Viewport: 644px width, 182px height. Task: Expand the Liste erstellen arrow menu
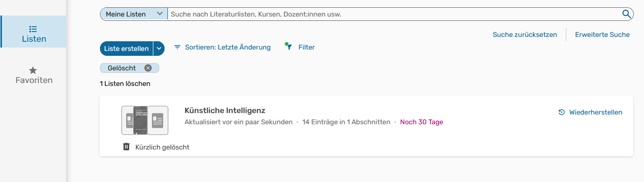159,49
